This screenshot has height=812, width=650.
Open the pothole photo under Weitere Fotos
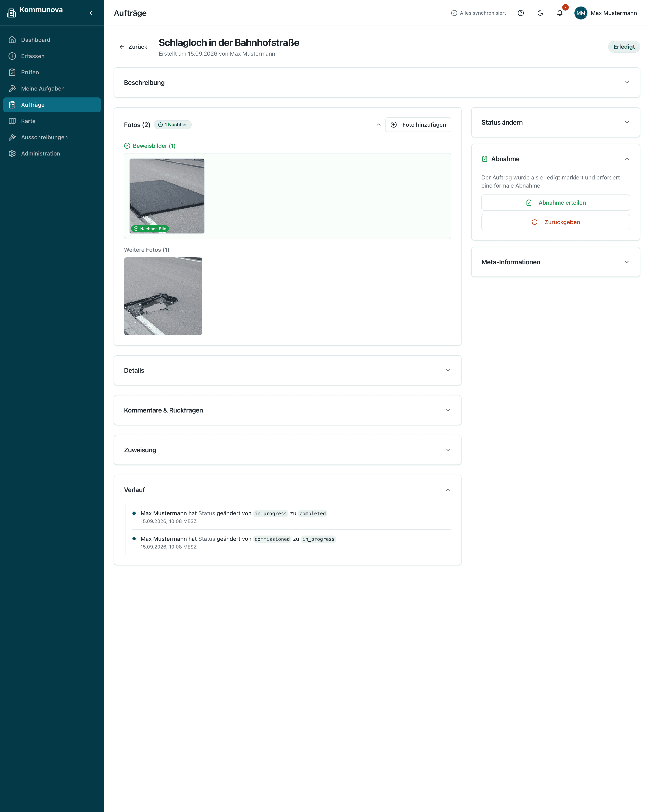pyautogui.click(x=163, y=296)
